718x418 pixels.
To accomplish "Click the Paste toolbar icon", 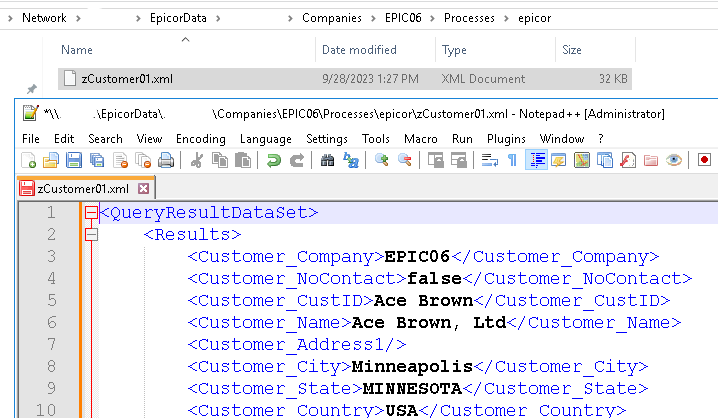I will pyautogui.click(x=243, y=160).
